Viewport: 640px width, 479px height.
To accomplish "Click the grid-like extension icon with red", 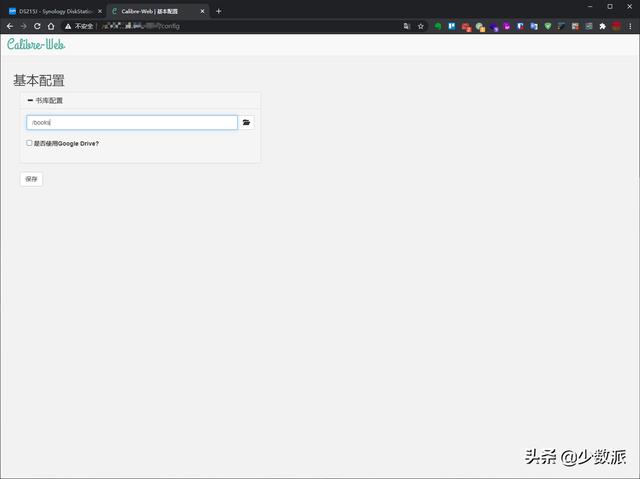I will coord(576,26).
